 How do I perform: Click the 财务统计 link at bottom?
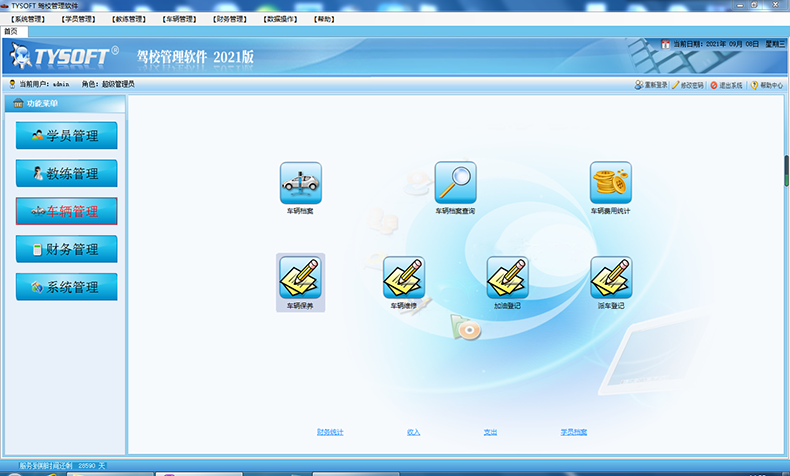coord(330,432)
